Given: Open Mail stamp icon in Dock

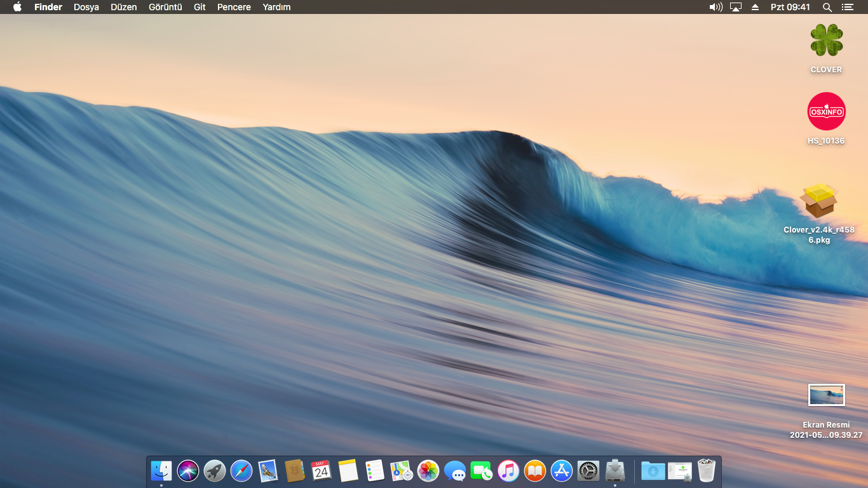Looking at the screenshot, I should pyautogui.click(x=268, y=471).
